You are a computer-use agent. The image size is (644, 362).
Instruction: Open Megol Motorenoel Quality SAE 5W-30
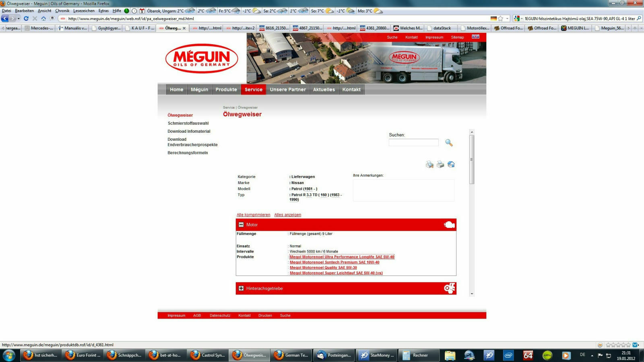pyautogui.click(x=323, y=267)
